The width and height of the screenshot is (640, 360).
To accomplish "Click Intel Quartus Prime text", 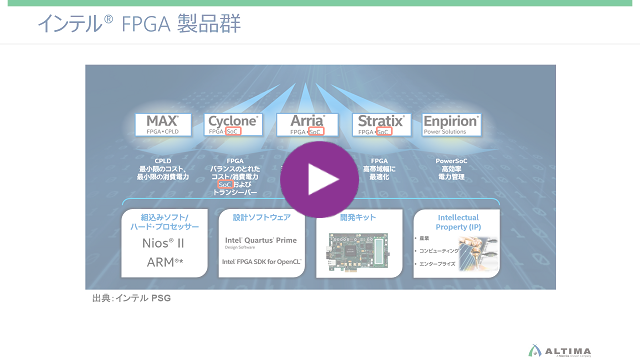I will (261, 240).
